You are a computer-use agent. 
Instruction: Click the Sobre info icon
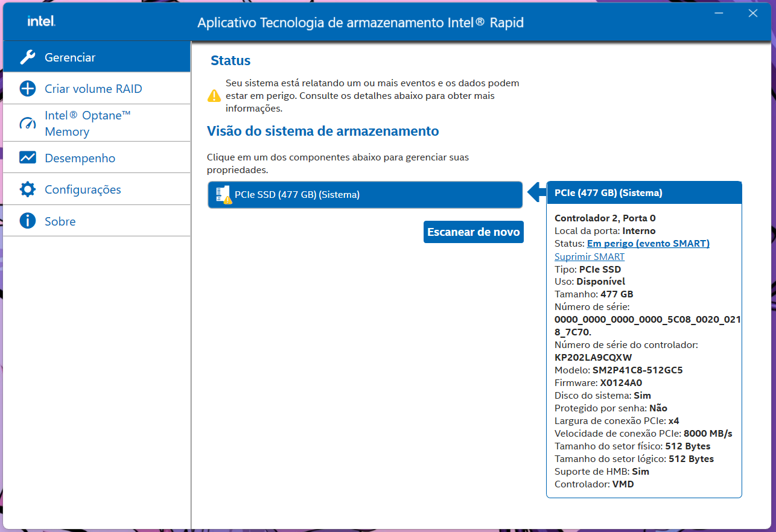[28, 221]
